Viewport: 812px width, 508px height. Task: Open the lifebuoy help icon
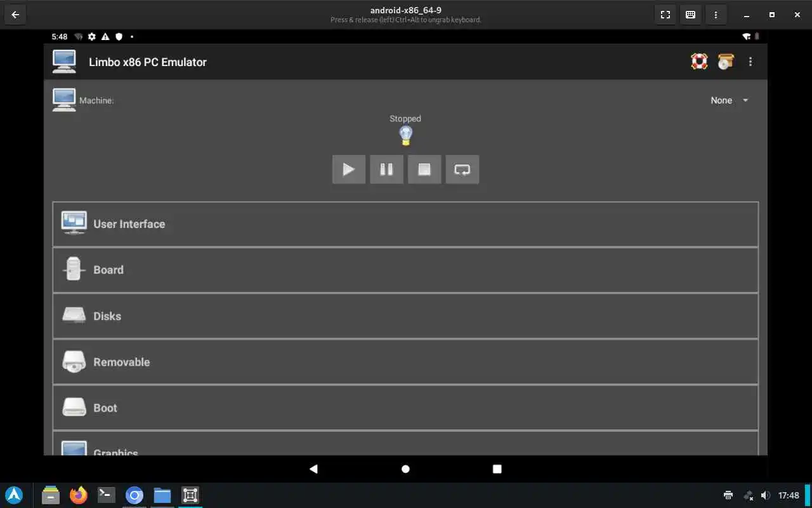point(699,62)
